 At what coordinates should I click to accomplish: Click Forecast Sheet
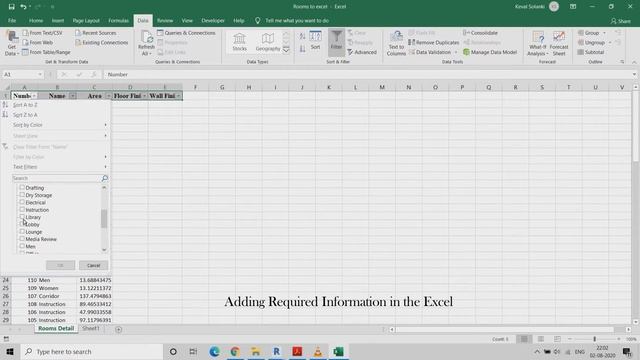point(559,43)
